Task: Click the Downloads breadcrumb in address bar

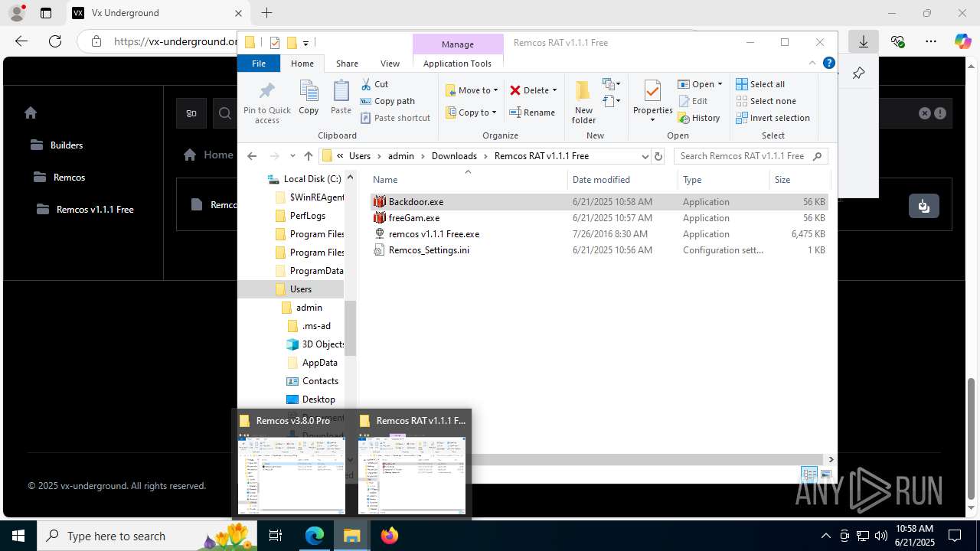Action: (x=454, y=156)
